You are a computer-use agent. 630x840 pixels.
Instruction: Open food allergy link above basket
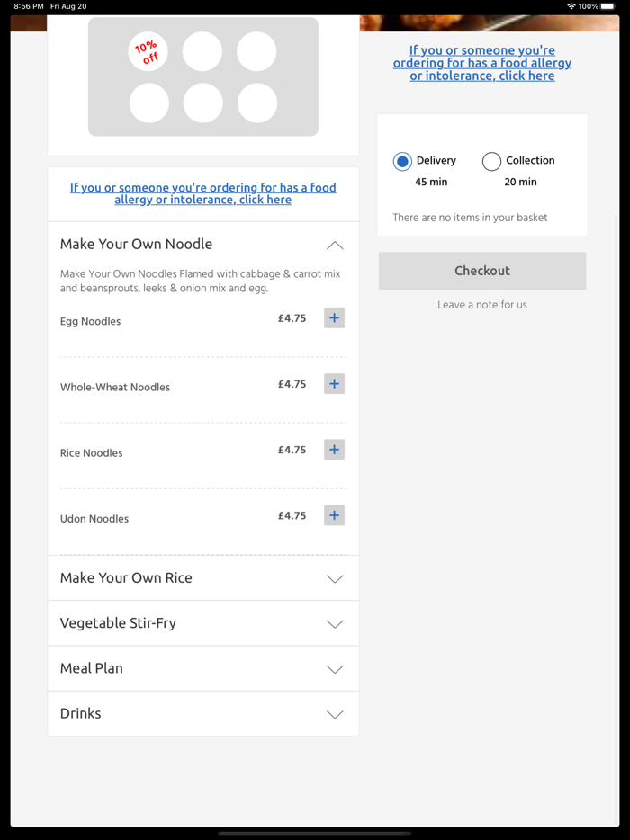tap(482, 63)
